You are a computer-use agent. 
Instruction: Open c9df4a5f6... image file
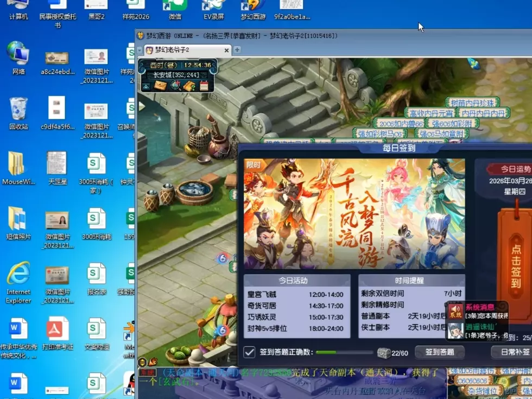pyautogui.click(x=58, y=113)
